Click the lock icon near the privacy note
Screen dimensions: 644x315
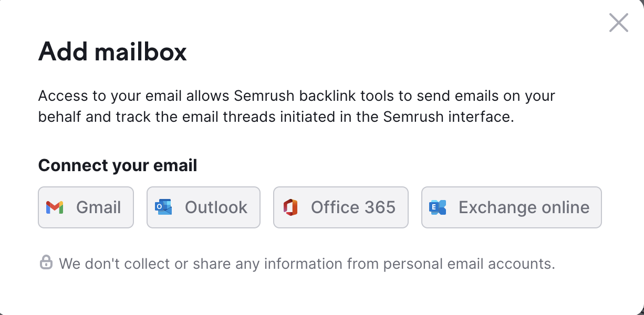[46, 261]
